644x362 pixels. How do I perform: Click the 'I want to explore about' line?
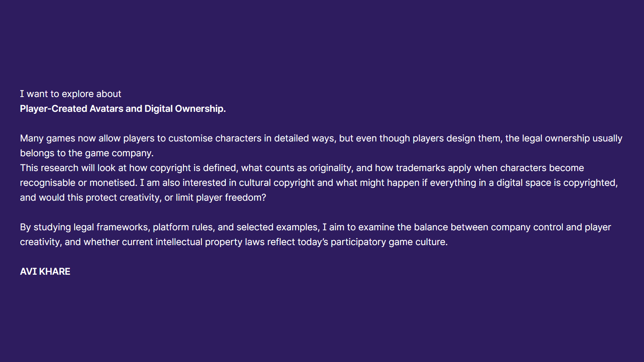click(71, 94)
